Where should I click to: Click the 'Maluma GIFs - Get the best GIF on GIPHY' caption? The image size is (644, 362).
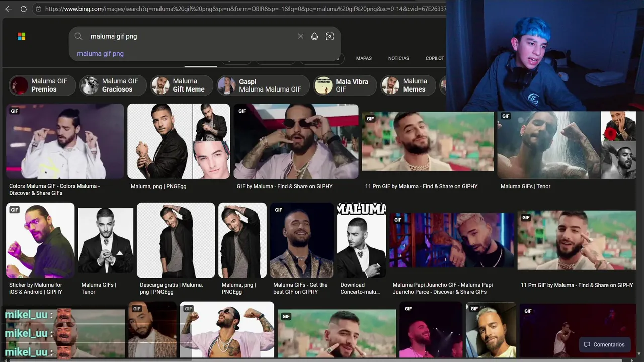point(300,288)
